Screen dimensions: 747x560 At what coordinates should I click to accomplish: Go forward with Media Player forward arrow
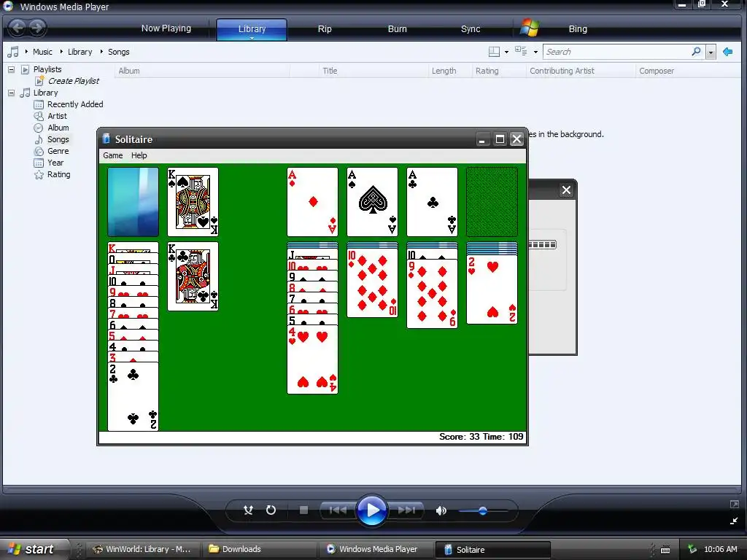pyautogui.click(x=36, y=28)
